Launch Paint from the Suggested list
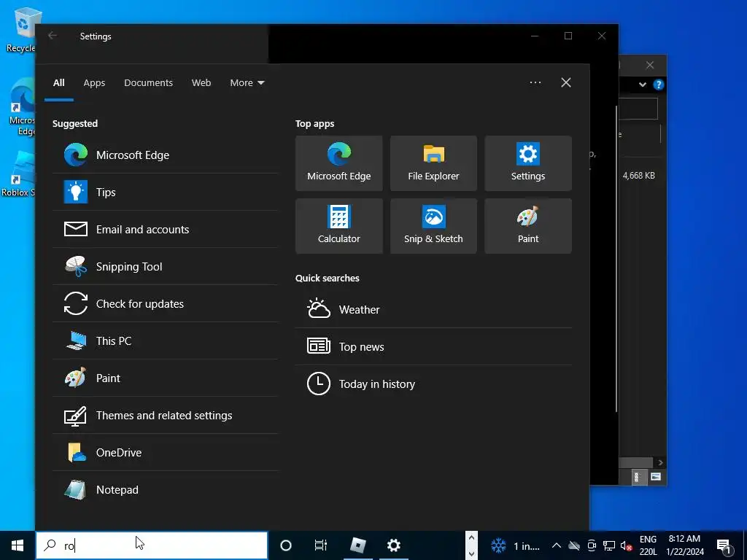The width and height of the screenshot is (747, 560). pos(165,378)
